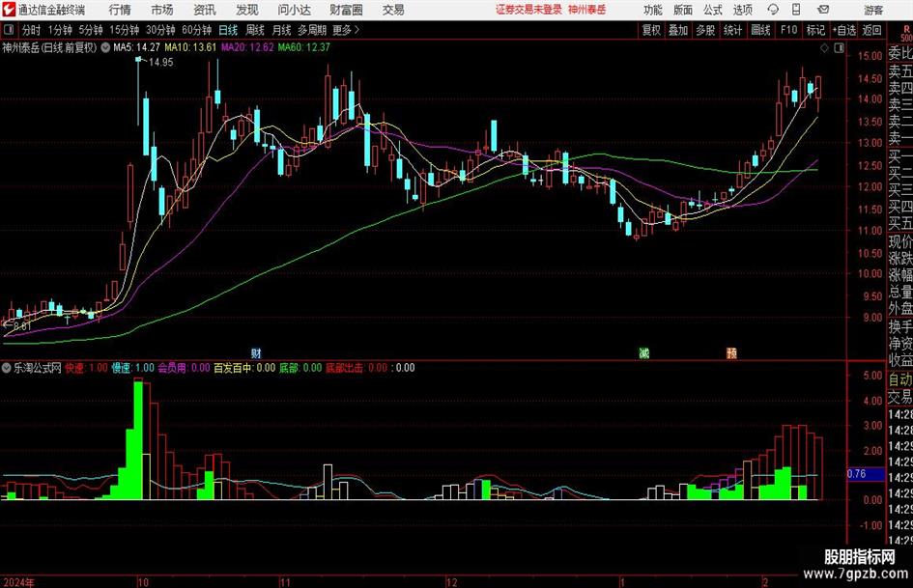913x588 pixels.
Task: Select the 日线 daily period tab
Action: coord(228,30)
